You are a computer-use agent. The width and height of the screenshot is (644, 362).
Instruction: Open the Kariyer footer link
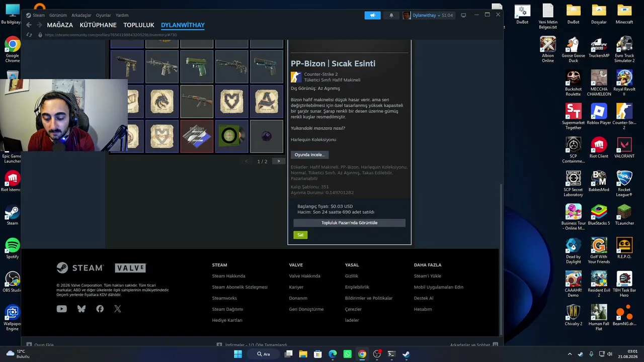[296, 287]
